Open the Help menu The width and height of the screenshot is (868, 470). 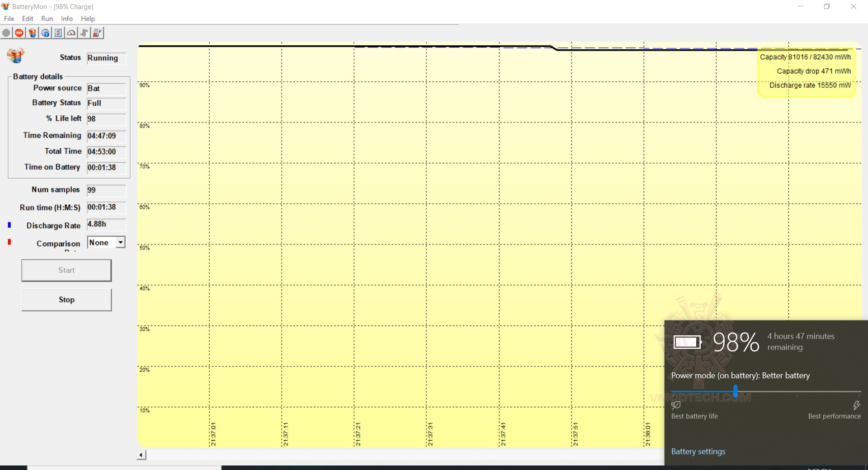tap(88, 19)
